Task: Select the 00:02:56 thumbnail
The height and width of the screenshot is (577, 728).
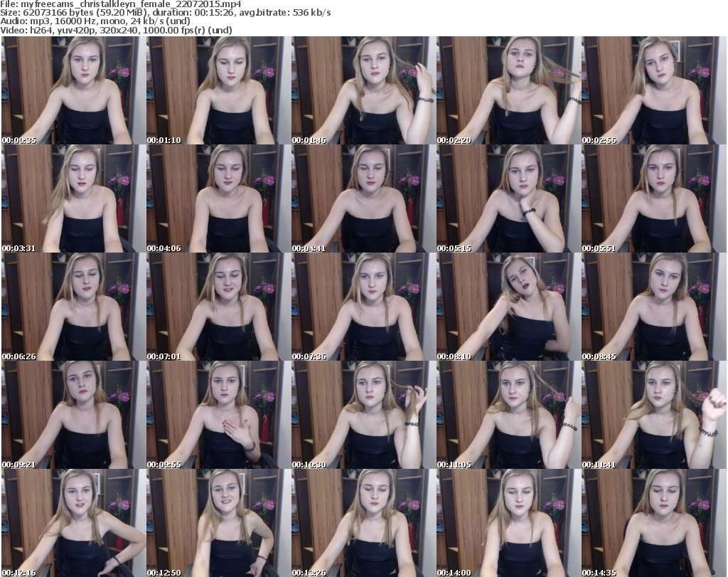Action: [654, 90]
